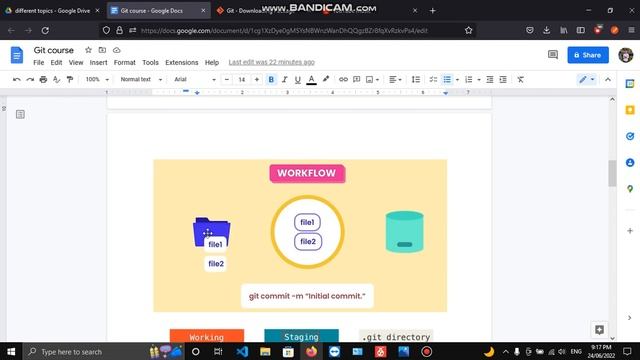Open comment history icon near Share
Screen dimensions: 640x360
pyautogui.click(x=553, y=55)
